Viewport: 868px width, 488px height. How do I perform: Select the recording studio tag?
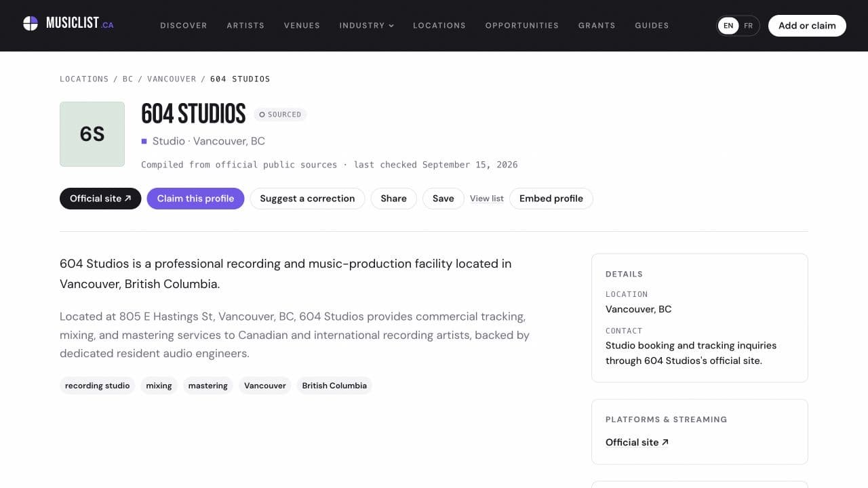point(98,386)
